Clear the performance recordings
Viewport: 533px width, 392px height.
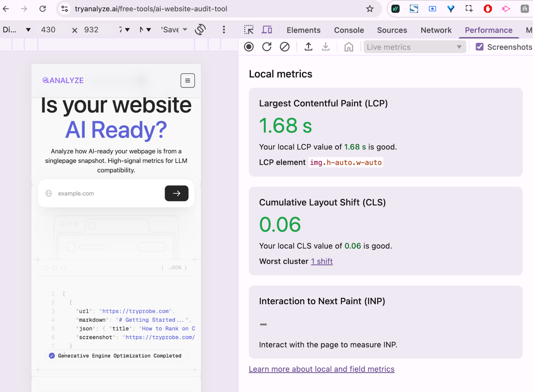[284, 47]
